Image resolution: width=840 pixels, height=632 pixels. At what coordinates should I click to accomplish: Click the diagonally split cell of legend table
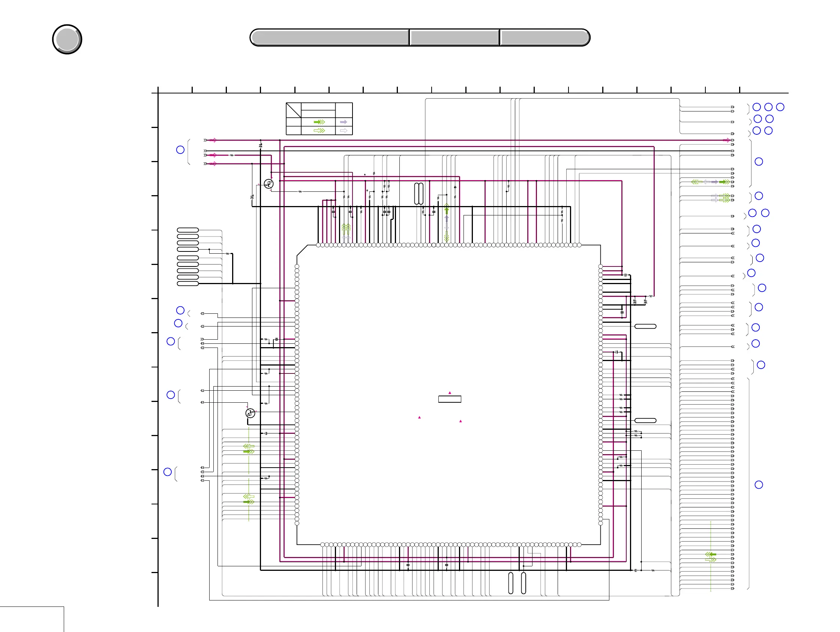pyautogui.click(x=293, y=110)
